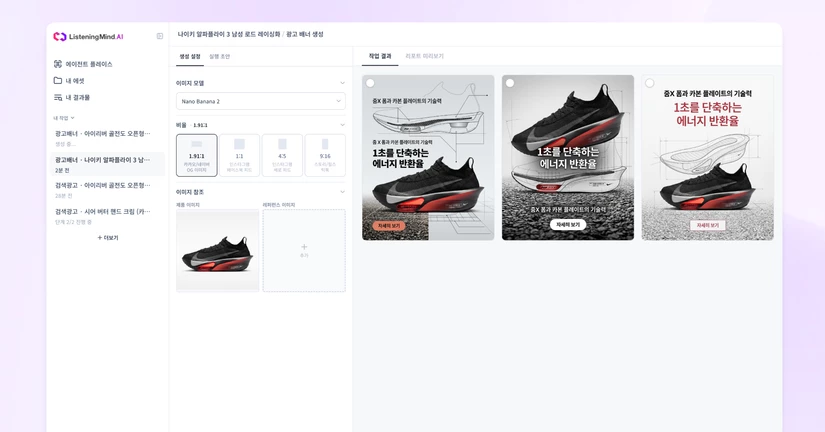
Task: Collapse the 이미지 참조 section
Action: (x=343, y=192)
